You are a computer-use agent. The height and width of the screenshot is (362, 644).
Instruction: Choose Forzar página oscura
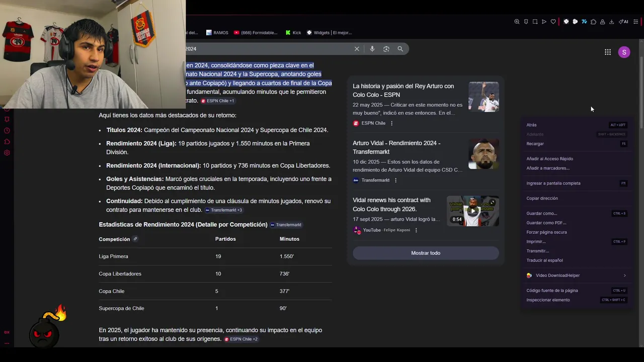[x=576, y=232]
